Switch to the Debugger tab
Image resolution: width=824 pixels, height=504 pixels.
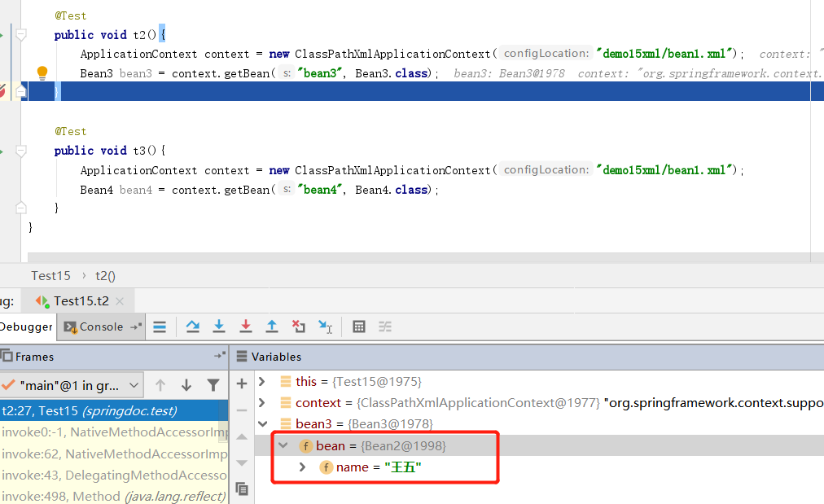(x=26, y=327)
